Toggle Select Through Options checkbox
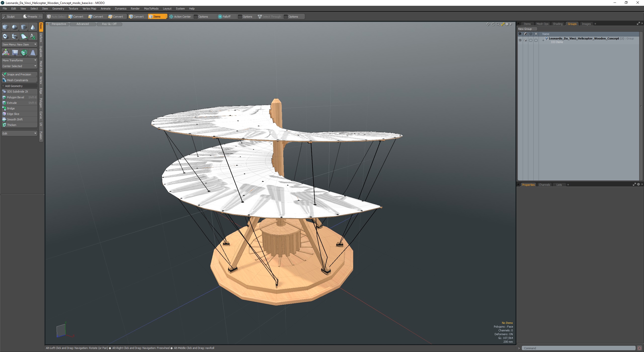The height and width of the screenshot is (352, 644). pos(286,17)
